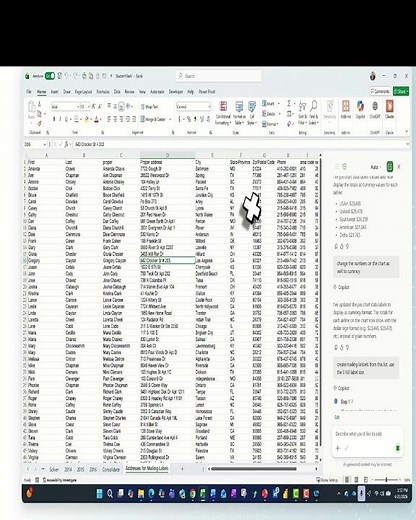Click Display Settings in status bar
The width and height of the screenshot is (416, 520).
(327, 480)
